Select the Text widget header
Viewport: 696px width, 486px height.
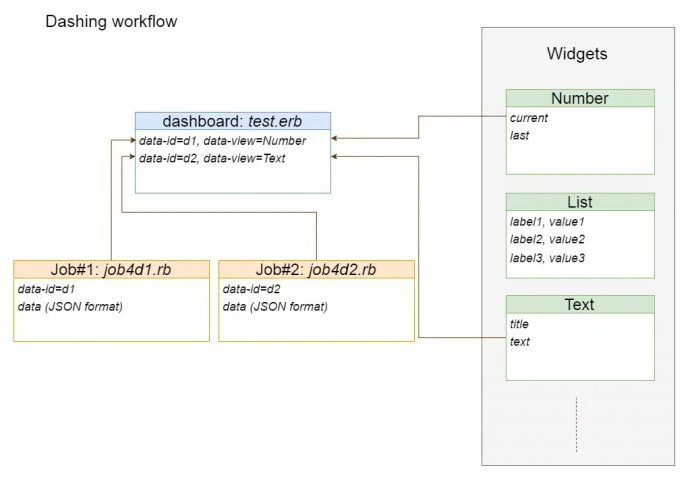tap(580, 304)
